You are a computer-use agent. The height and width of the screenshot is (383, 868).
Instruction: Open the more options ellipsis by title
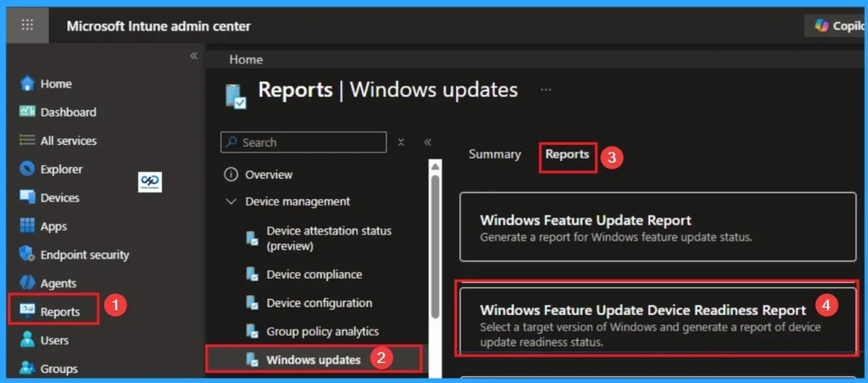pyautogui.click(x=546, y=90)
